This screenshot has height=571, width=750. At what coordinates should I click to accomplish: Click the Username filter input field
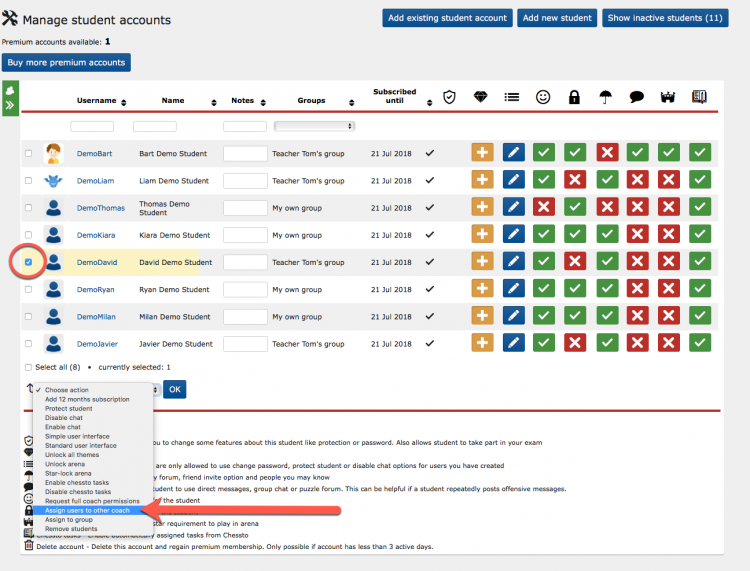coord(92,126)
